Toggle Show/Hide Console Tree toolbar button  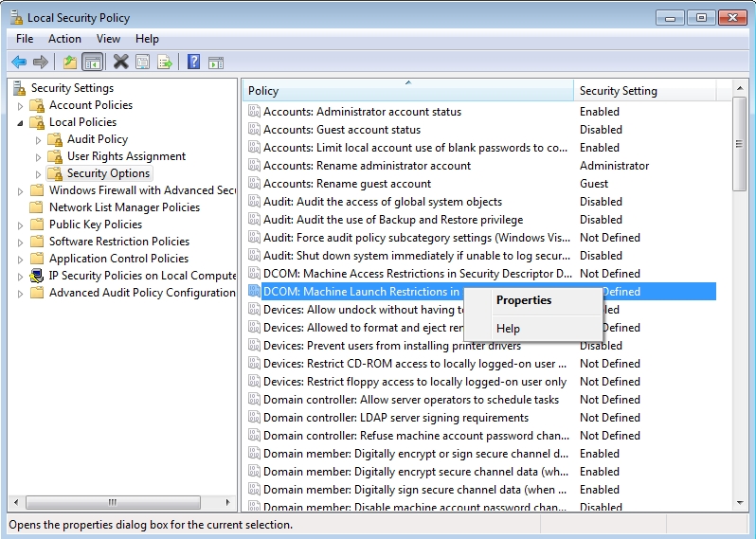click(x=92, y=63)
